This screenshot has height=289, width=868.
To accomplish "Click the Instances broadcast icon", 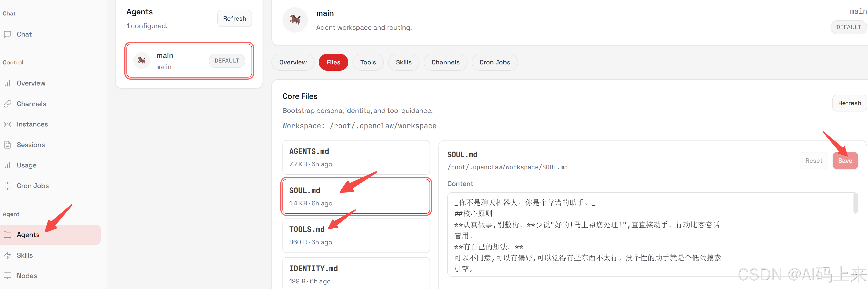I will point(7,124).
